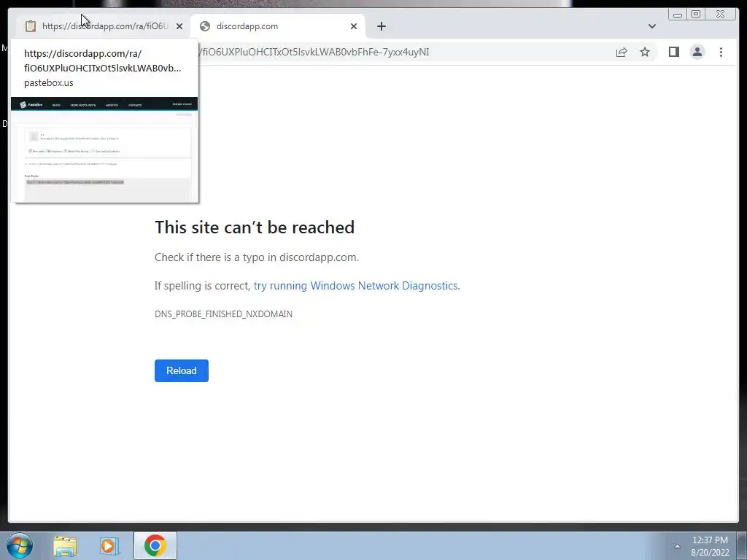Open a new tab with plus button
Image resolution: width=747 pixels, height=560 pixels.
click(381, 26)
